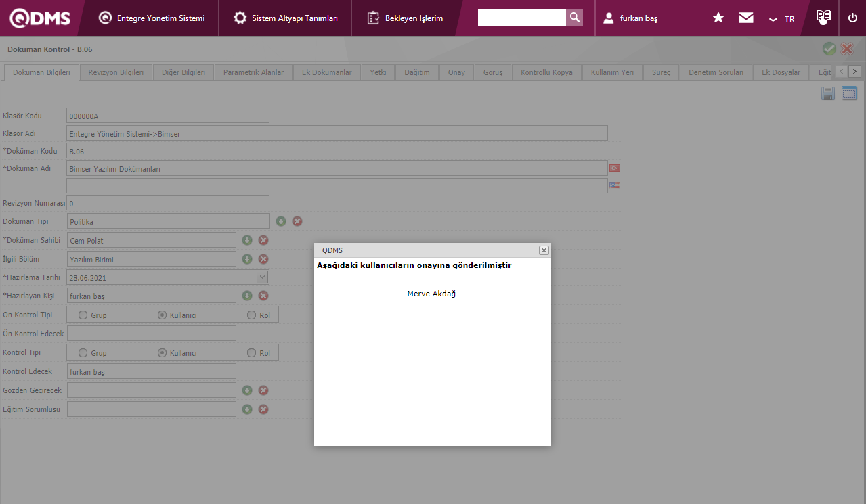
Task: Click the green checkmark confirm icon
Action: point(829,49)
